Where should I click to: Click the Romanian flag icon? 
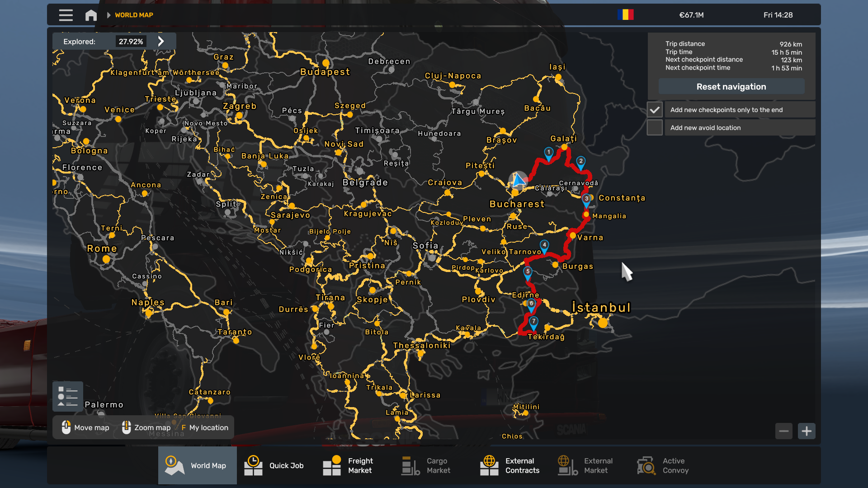coord(625,15)
